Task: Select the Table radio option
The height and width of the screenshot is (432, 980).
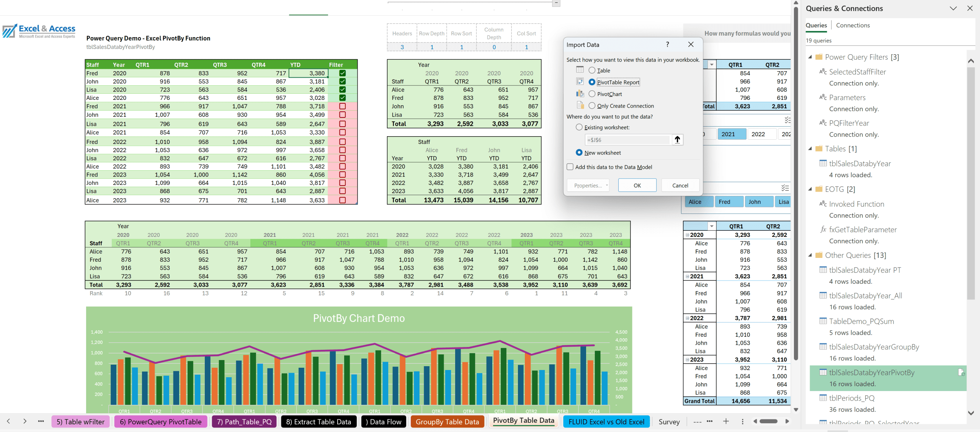Action: click(x=592, y=70)
